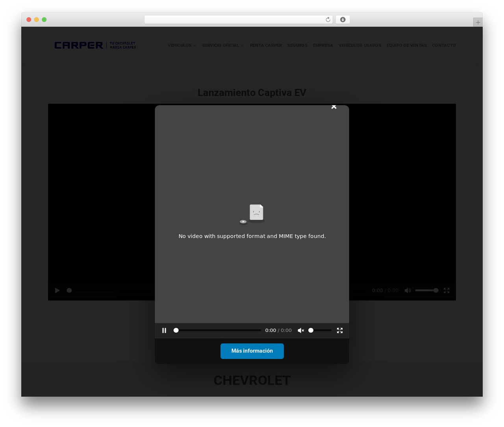This screenshot has width=504, height=427.
Task: Expand the Vehículos menu
Action: point(182,45)
